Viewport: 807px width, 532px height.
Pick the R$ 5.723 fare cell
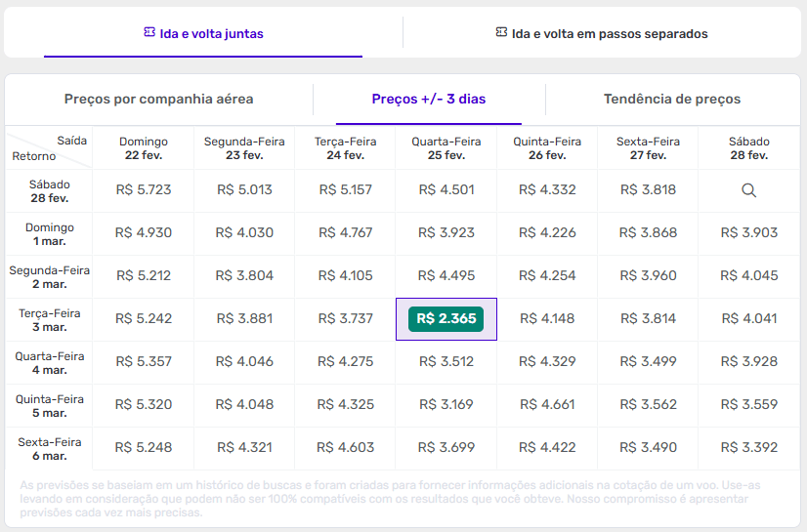point(144,190)
